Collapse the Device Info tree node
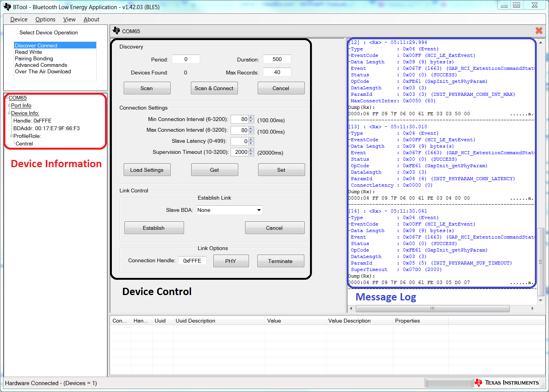The height and width of the screenshot is (392, 549). coord(9,113)
